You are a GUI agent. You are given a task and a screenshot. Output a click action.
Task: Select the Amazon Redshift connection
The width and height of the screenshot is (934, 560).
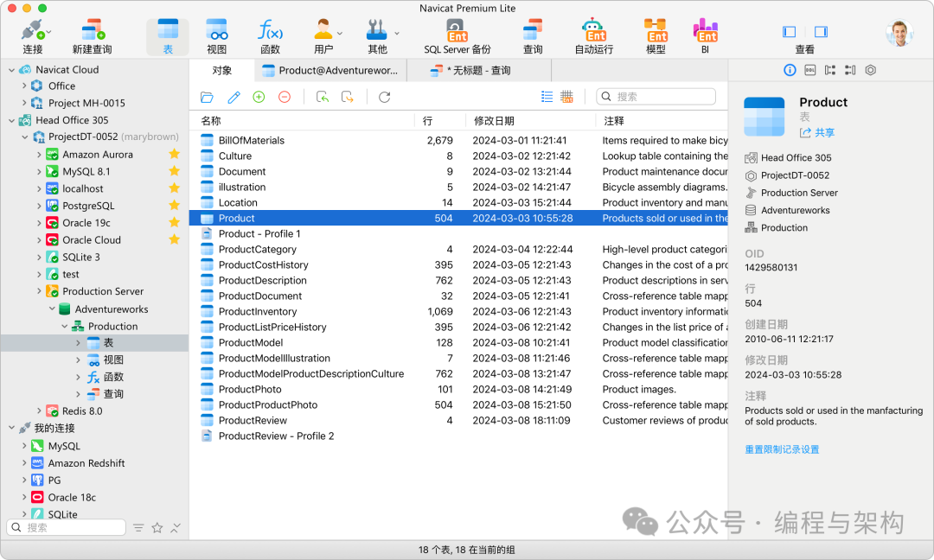click(x=95, y=463)
